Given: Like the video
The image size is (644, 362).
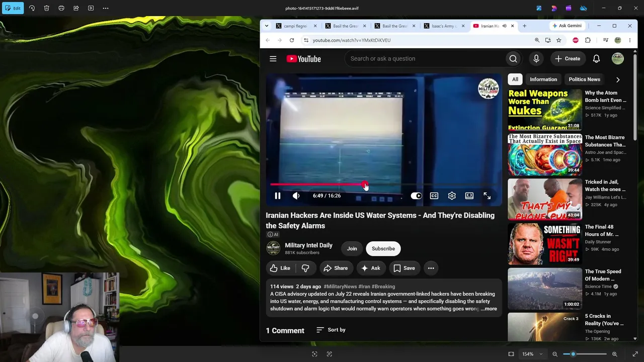Looking at the screenshot, I should [x=280, y=268].
